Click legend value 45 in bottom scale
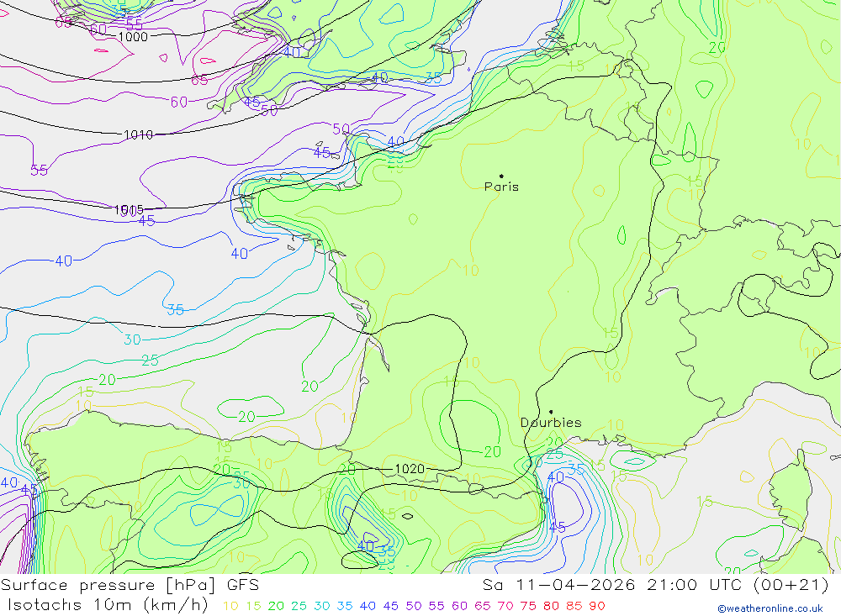 391,606
